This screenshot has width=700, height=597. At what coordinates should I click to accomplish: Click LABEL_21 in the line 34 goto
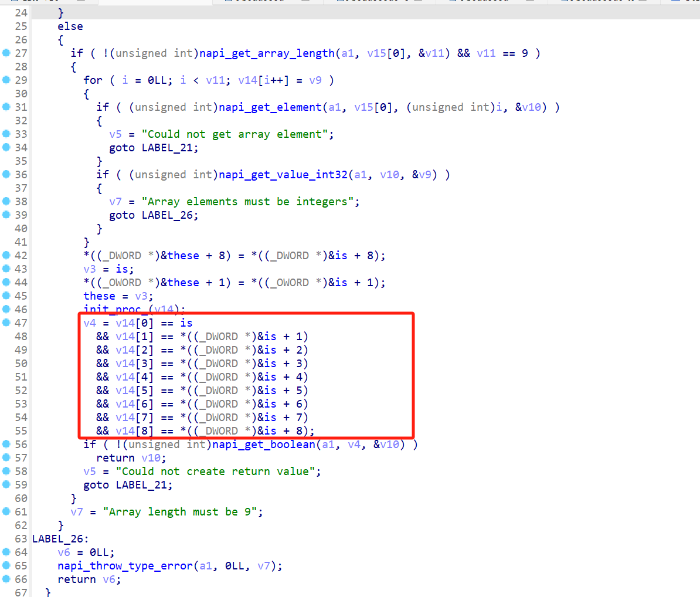[167, 148]
